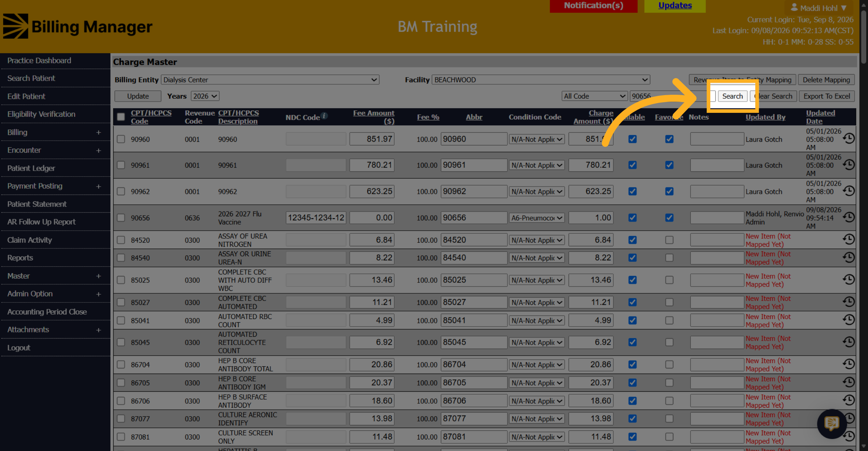The height and width of the screenshot is (451, 868).
Task: Open the Billing Entity dropdown
Action: point(270,80)
